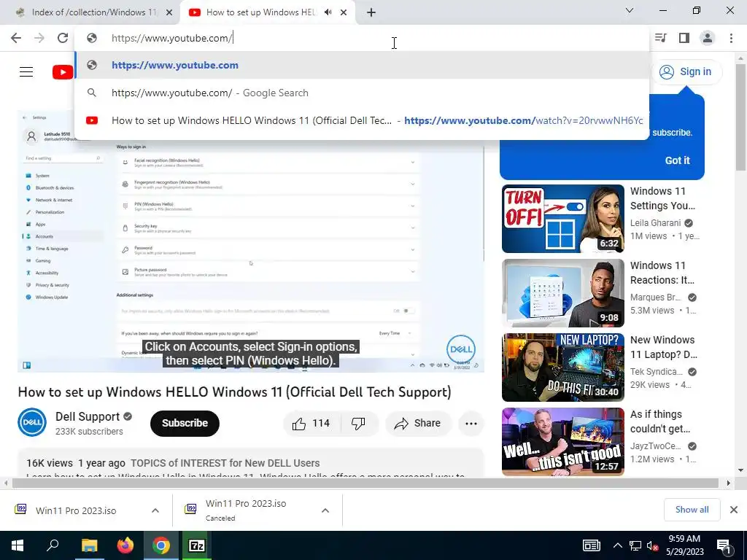747x560 pixels.
Task: Mute the YouTube tab audio icon
Action: point(328,12)
